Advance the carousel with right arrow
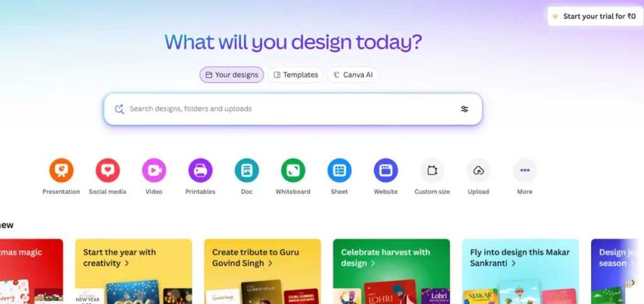Viewport: 644px width, 304px height. click(633, 283)
